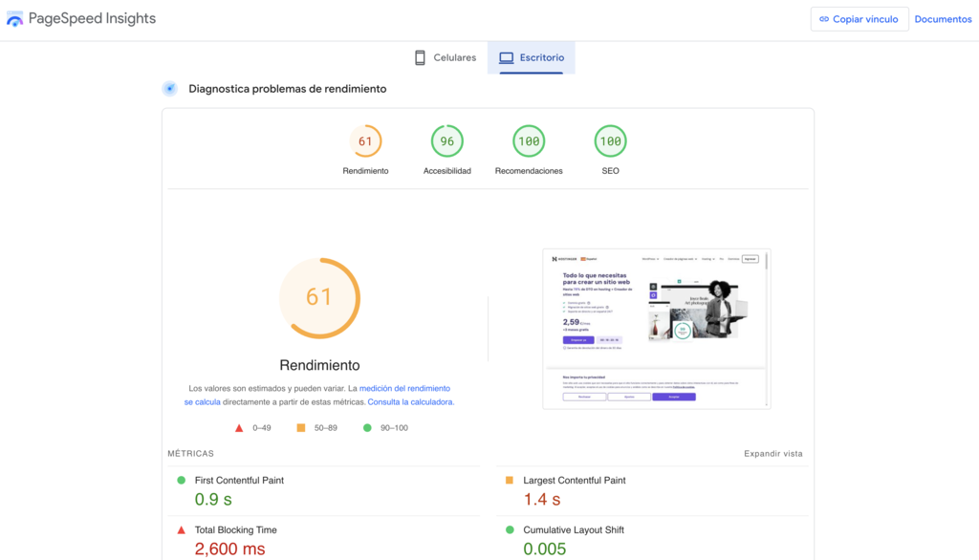Click the website screenshot thumbnail
The image size is (979, 560).
(x=658, y=328)
